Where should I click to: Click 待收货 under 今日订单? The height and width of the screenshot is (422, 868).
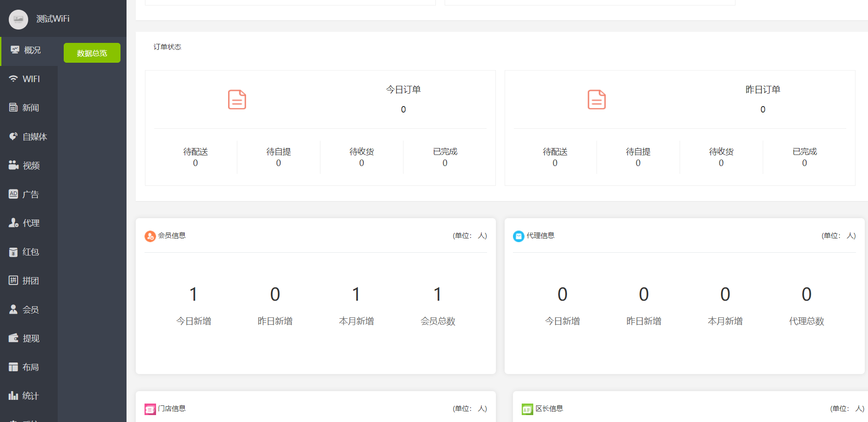pos(362,152)
